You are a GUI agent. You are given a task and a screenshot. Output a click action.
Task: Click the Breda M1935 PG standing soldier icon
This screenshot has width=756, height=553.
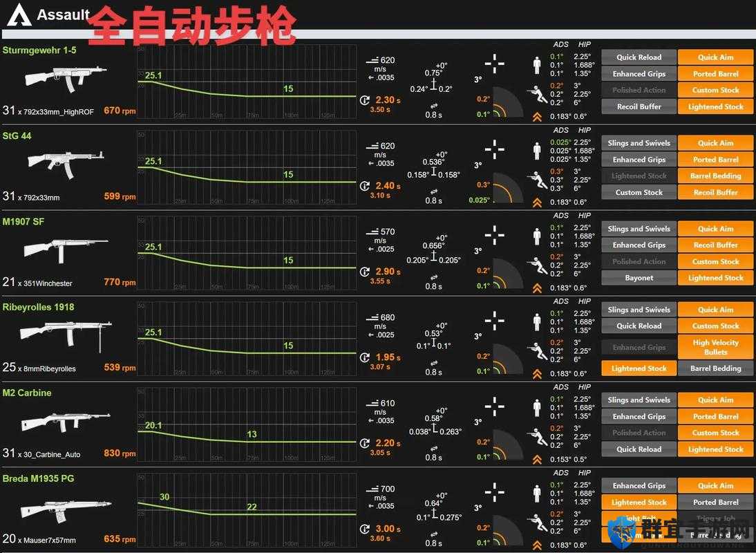coord(537,494)
